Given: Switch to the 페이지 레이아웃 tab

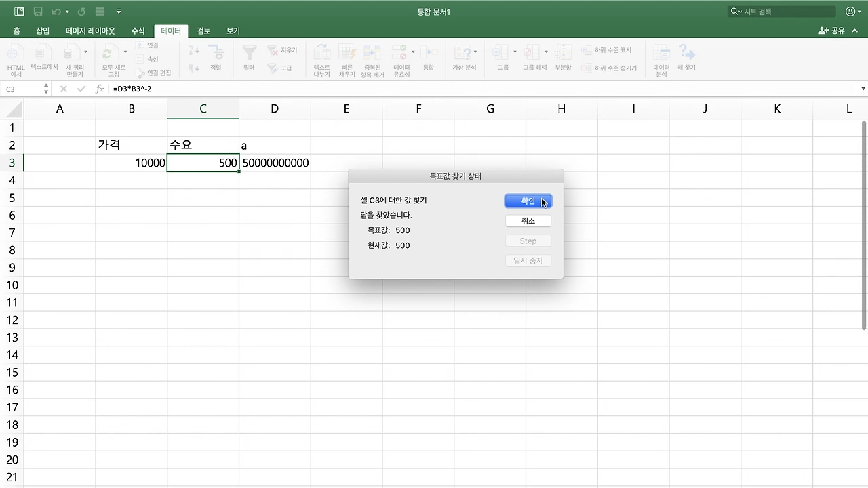Looking at the screenshot, I should click(90, 30).
